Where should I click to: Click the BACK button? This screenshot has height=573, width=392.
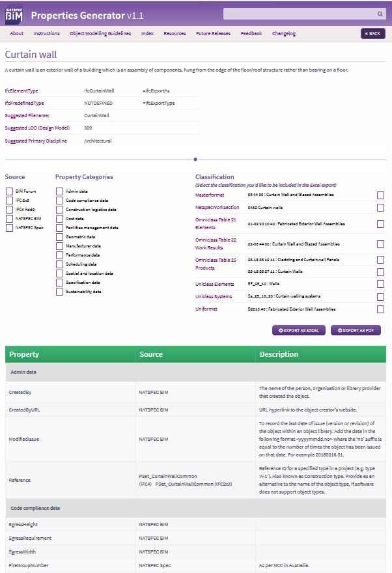[x=372, y=34]
